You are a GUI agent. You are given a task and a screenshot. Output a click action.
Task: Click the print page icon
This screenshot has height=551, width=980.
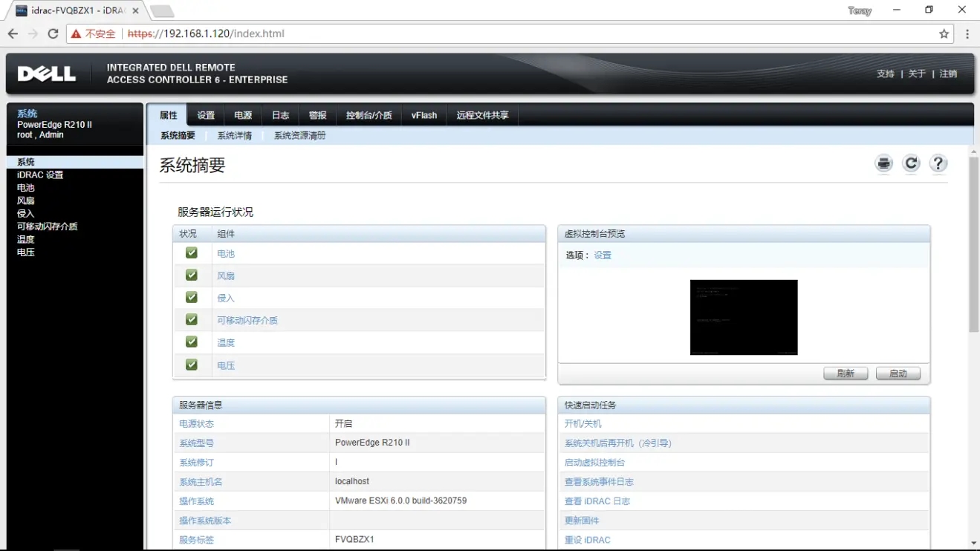[883, 164]
